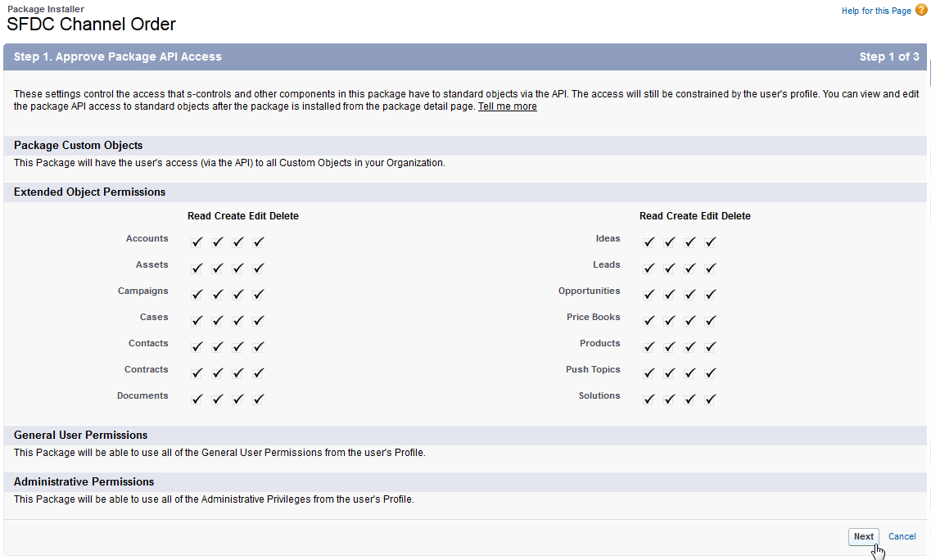Click the Push Topics row label
Image resolution: width=931 pixels, height=560 pixels.
coord(593,368)
